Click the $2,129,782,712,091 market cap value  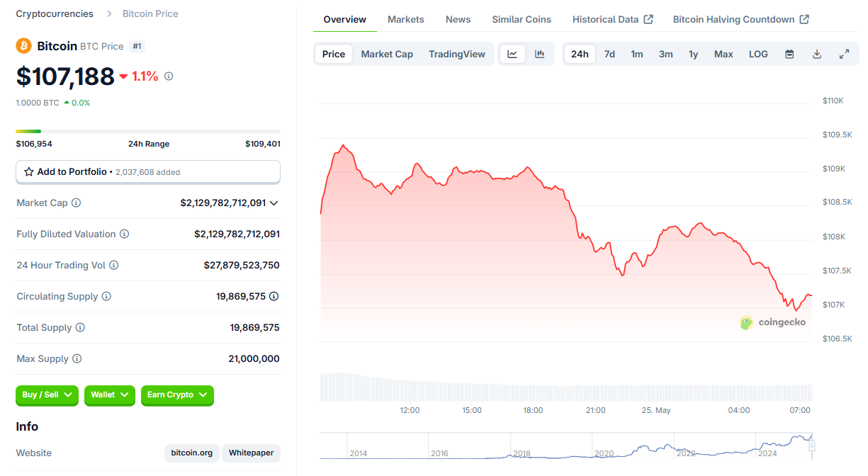point(223,203)
